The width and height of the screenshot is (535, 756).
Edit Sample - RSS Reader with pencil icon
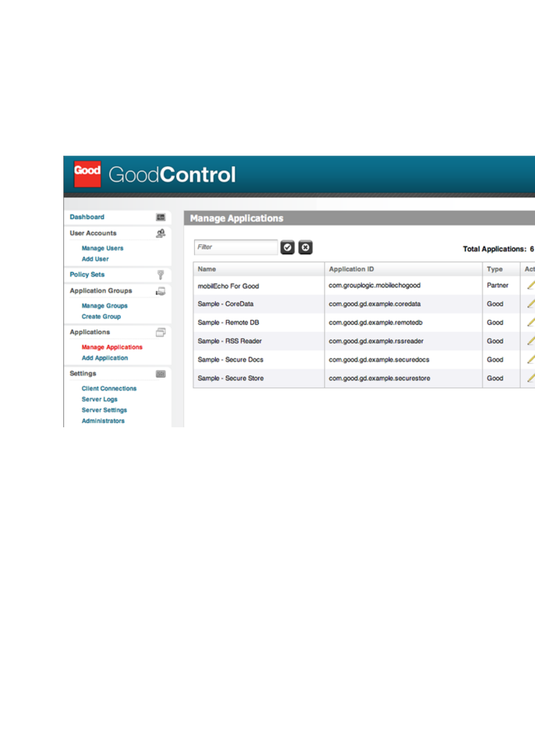[x=531, y=340]
